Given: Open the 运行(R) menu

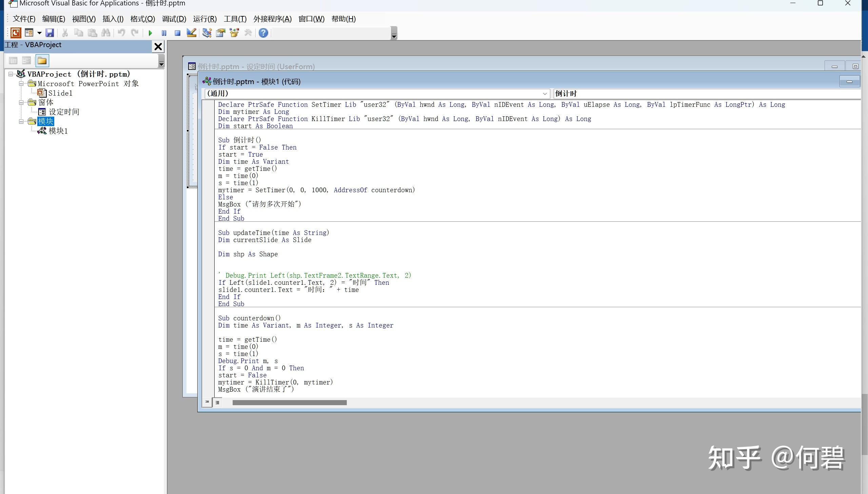Looking at the screenshot, I should click(x=205, y=19).
